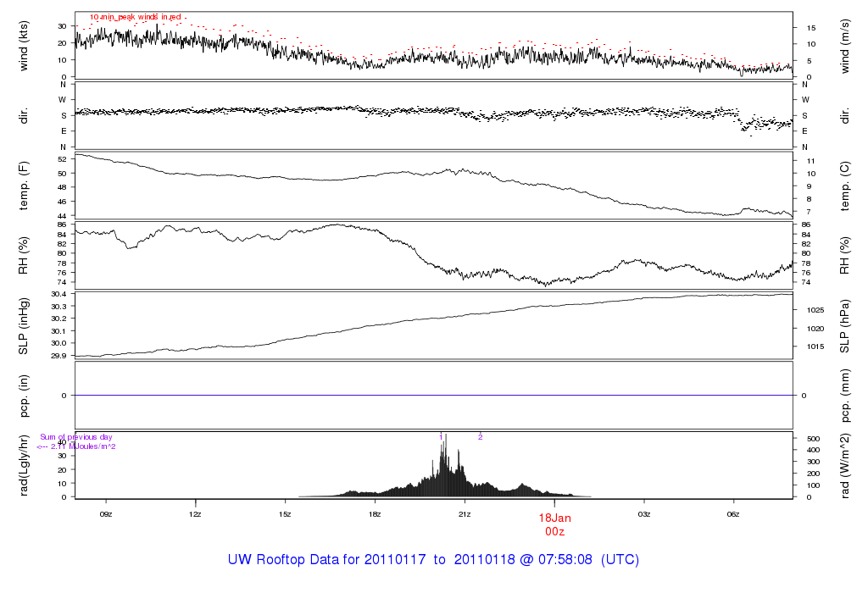Select the 'pcp. (mm)' axis label
868x593 pixels.
845,396
